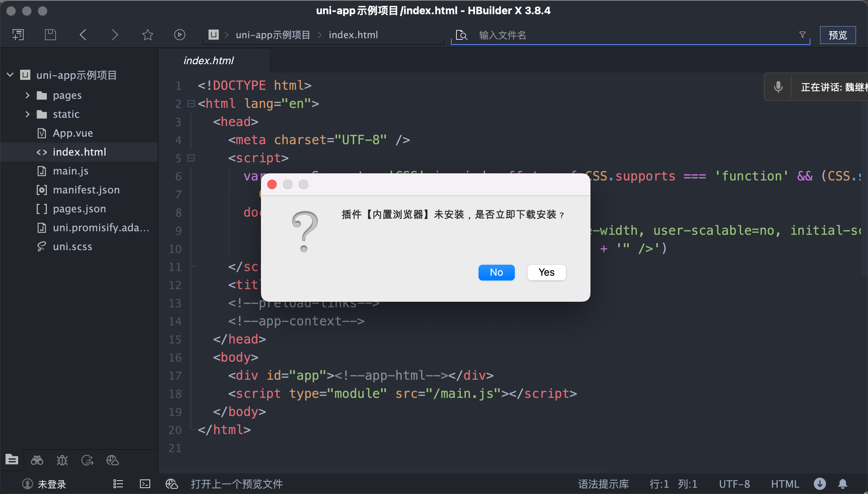Switch to the index.html editor tab
The image size is (868, 494).
pyautogui.click(x=209, y=60)
